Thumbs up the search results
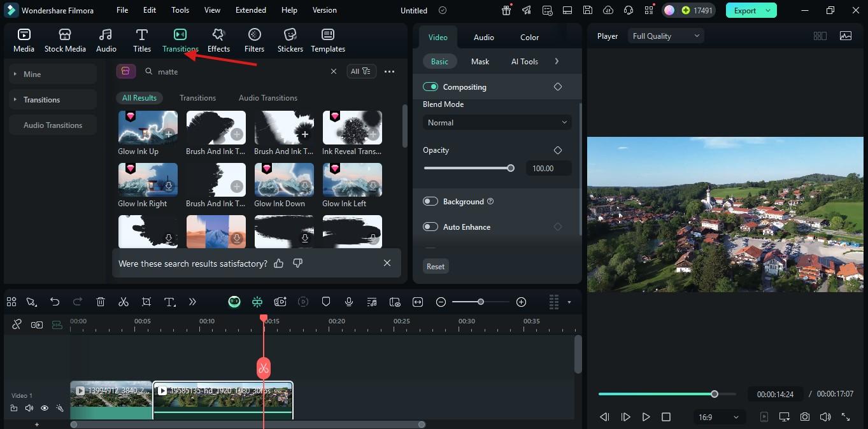The image size is (868, 429). click(278, 263)
